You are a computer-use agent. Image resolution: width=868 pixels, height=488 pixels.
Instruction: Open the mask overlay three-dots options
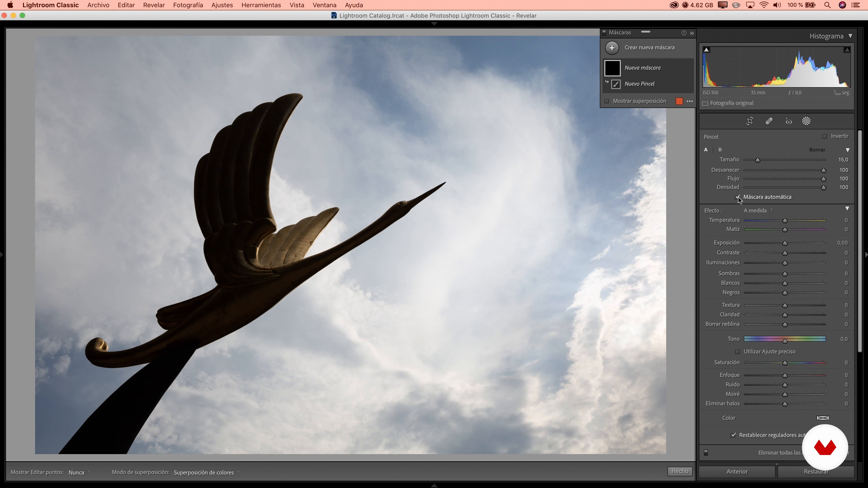click(x=690, y=101)
